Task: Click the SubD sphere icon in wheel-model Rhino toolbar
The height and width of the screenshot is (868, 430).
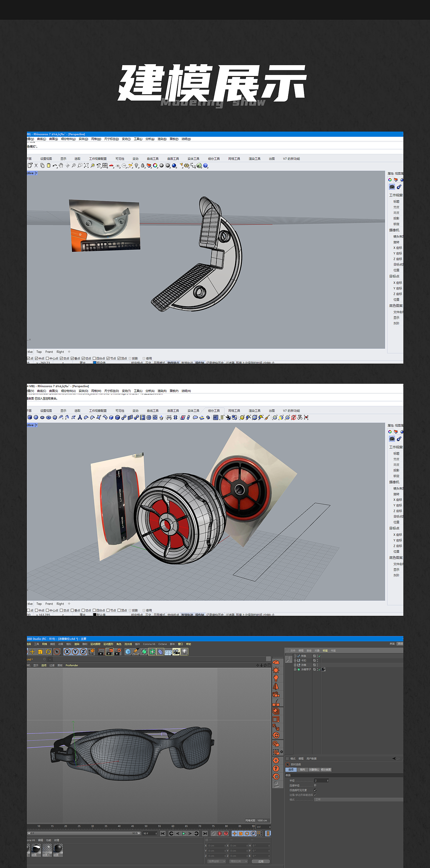Action: click(x=36, y=417)
